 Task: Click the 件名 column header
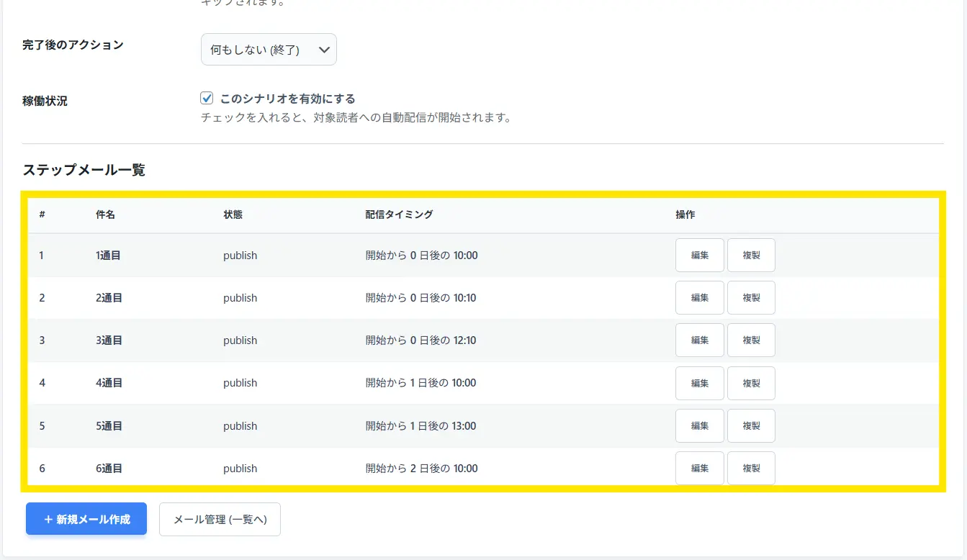[105, 214]
